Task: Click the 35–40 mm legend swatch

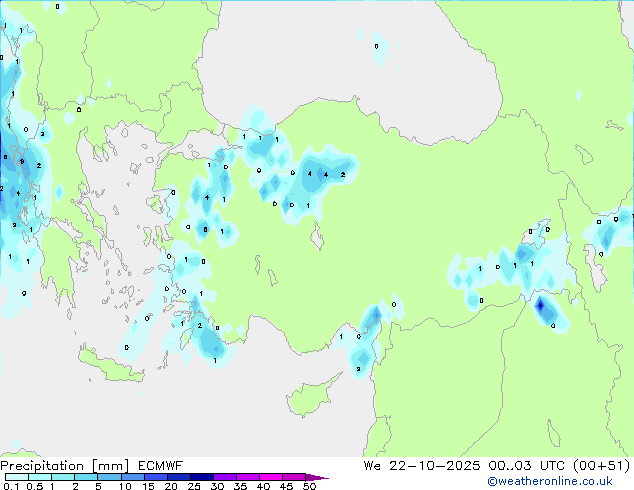Action: click(x=247, y=477)
